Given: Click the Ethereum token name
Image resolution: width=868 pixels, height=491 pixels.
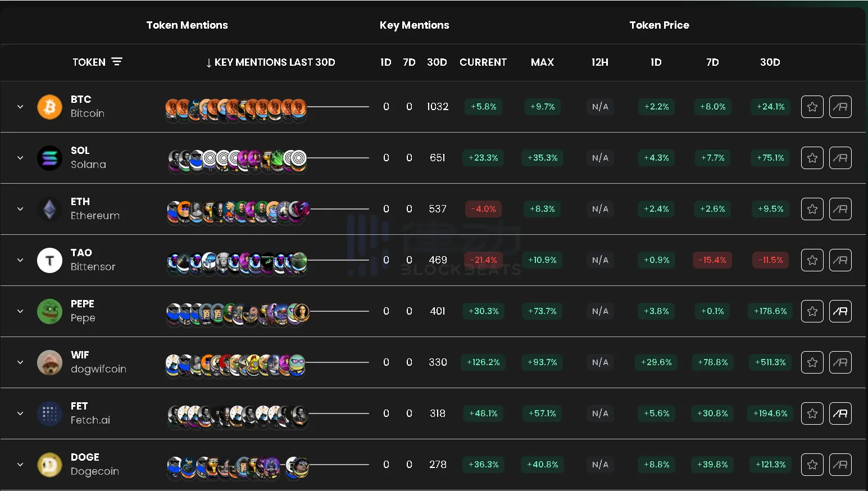Looking at the screenshot, I should (x=95, y=216).
